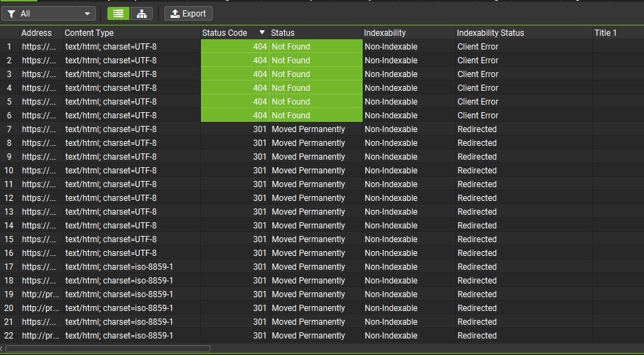Sort by Indexability column header
The image size is (644, 355).
point(385,33)
